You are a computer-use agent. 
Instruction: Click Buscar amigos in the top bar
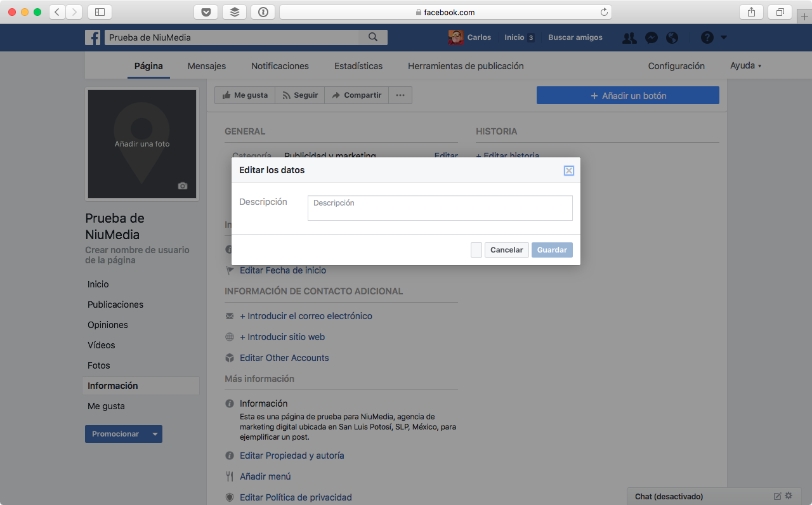[575, 37]
